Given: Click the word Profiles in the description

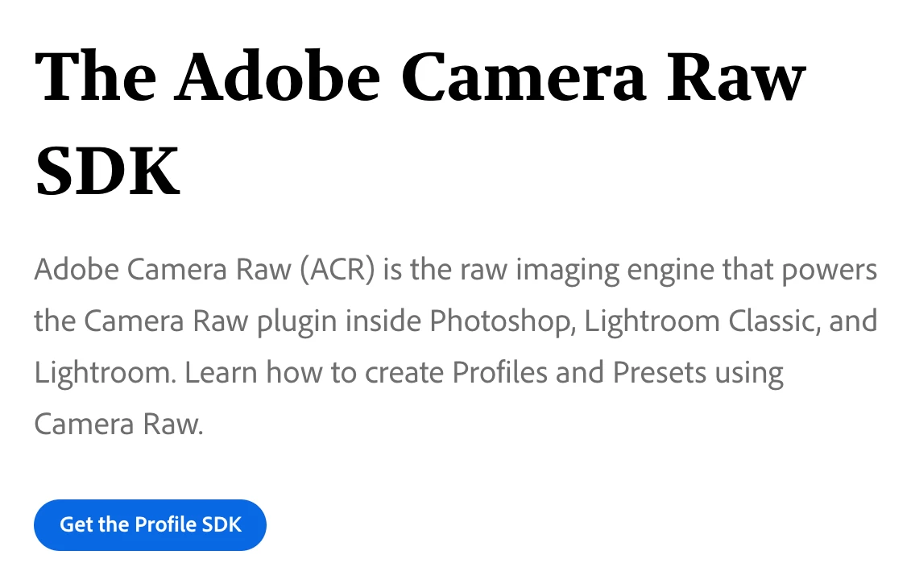Looking at the screenshot, I should [x=499, y=372].
